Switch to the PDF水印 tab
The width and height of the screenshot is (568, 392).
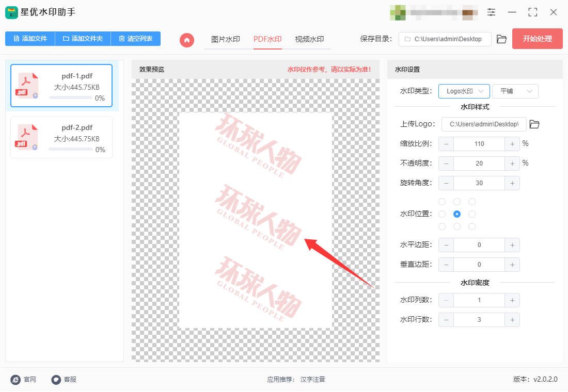[x=267, y=39]
